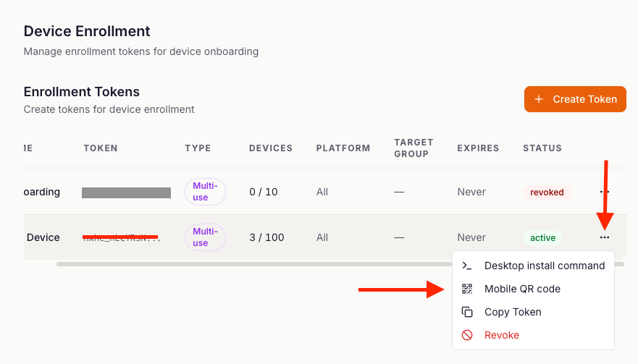Select the Mobile QR code menu entry
Screen dimensions: 638x364
[x=522, y=289]
